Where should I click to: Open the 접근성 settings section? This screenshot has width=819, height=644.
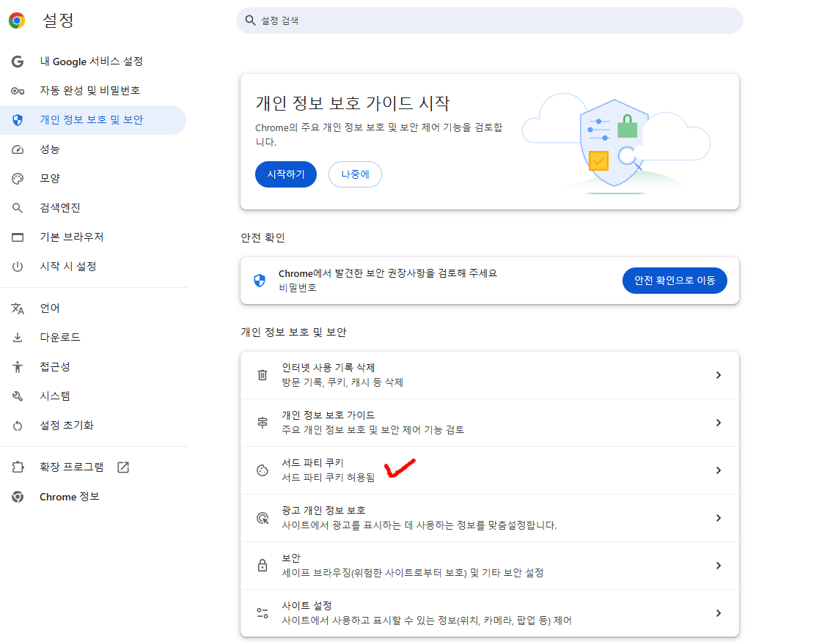93,367
